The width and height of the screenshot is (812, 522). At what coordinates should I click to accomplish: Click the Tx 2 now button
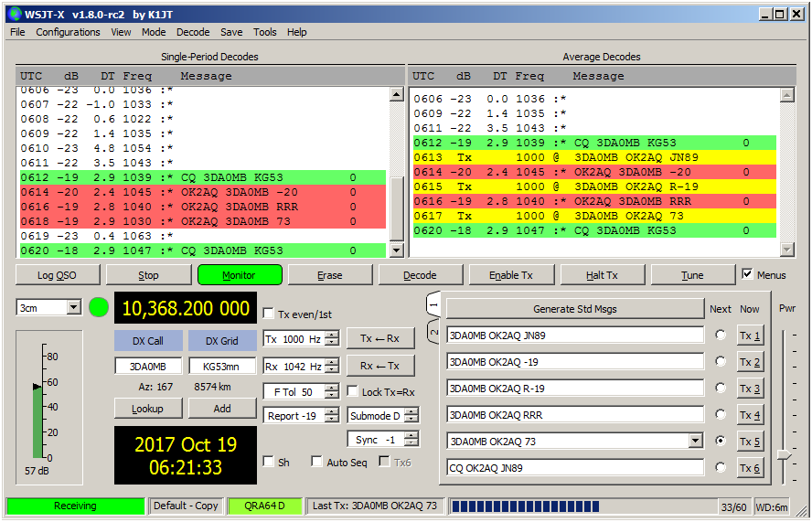pos(750,362)
